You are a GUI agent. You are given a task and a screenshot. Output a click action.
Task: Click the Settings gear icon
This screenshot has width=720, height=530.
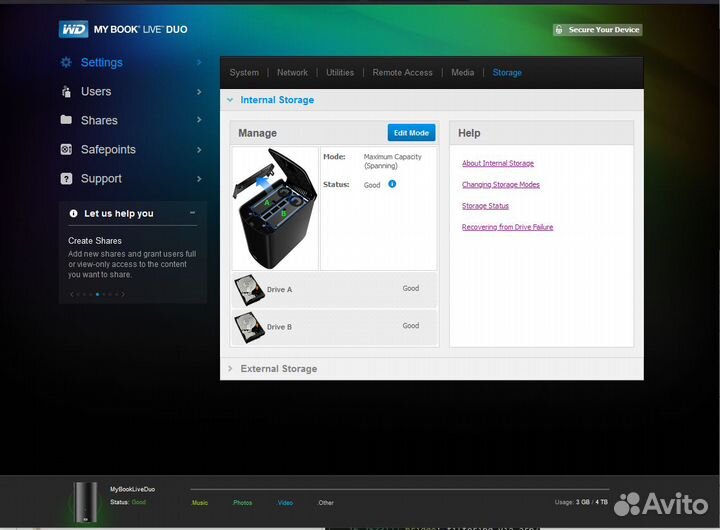coord(66,62)
